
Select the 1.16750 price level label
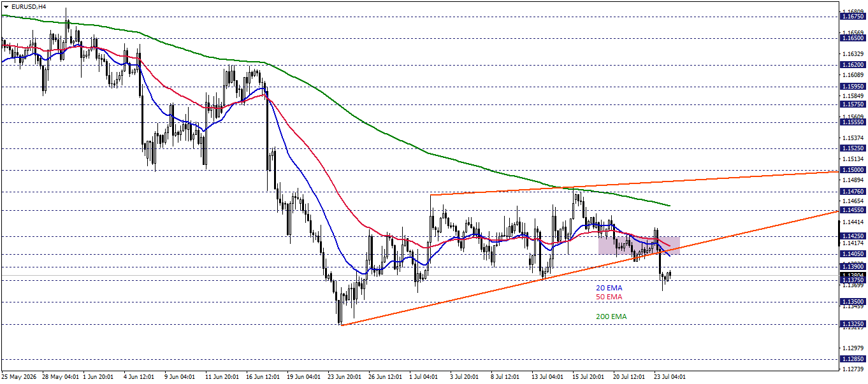tap(853, 17)
